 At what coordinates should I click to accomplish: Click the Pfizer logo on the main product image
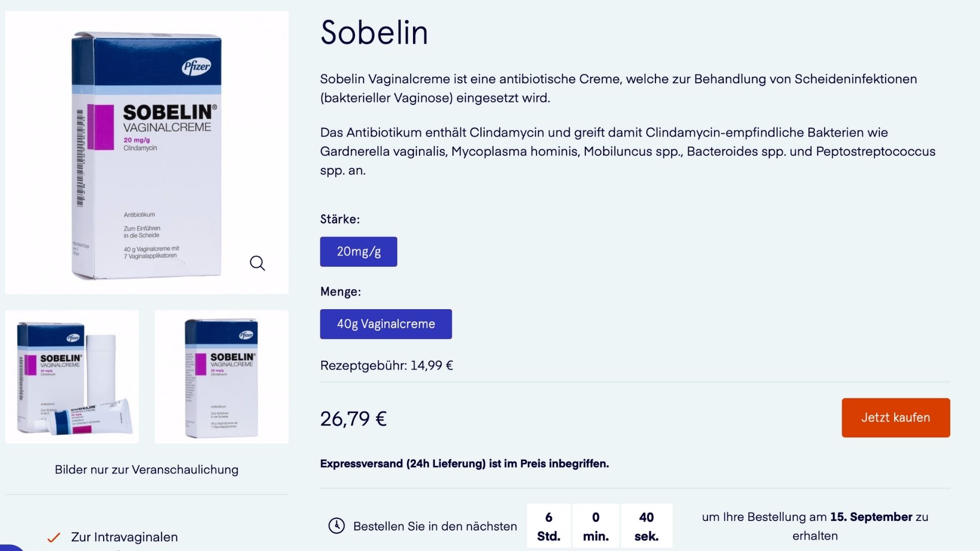[x=197, y=67]
